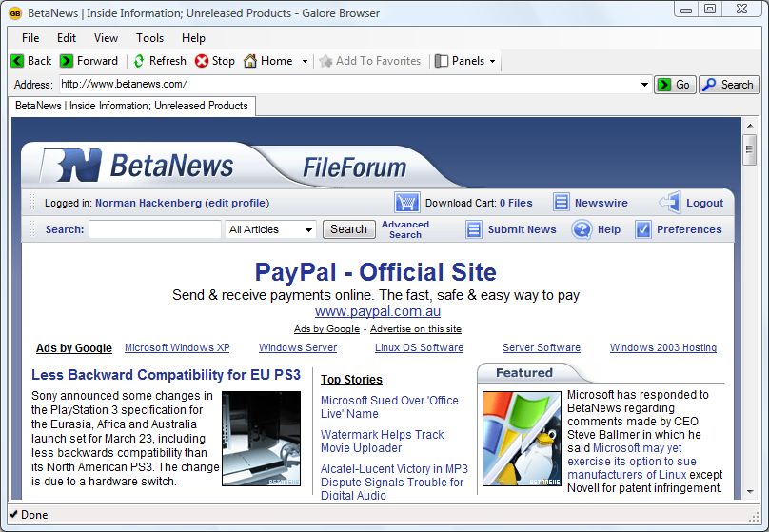Click the green Forward arrow icon
The image size is (769, 532).
click(67, 61)
